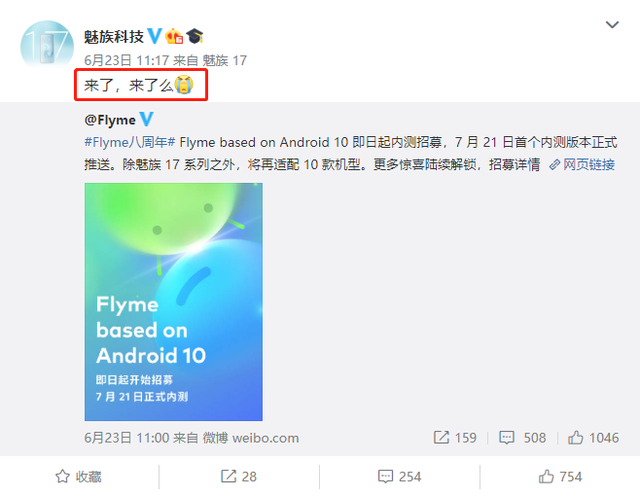Click the crying emoji in the post text
Screen dimensions: 640x496
pos(184,85)
